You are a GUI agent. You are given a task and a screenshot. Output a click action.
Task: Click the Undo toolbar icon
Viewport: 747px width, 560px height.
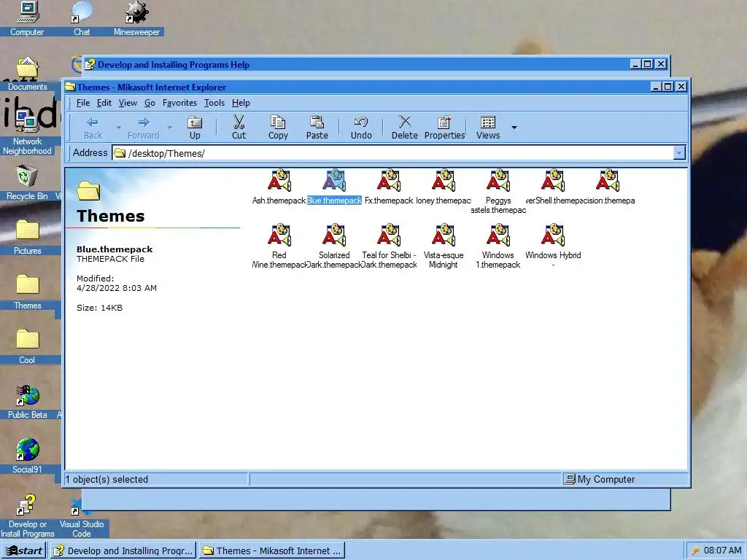(361, 128)
